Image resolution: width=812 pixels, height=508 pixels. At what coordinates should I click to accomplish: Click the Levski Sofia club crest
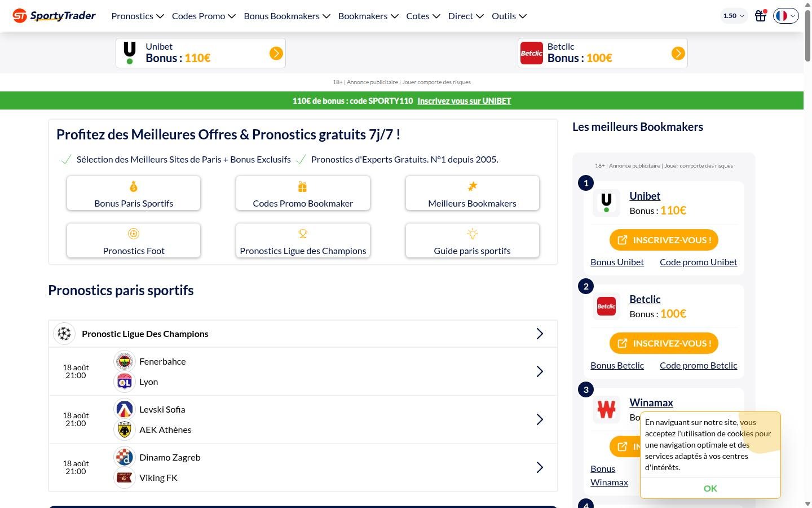click(125, 409)
